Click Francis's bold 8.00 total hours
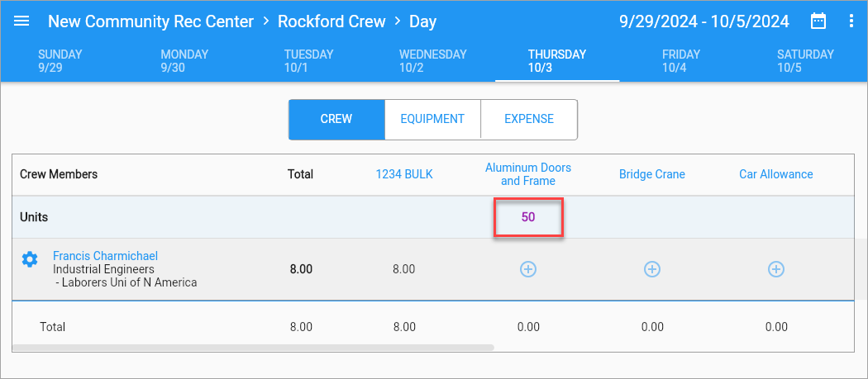Viewport: 868px width, 379px height. click(301, 269)
